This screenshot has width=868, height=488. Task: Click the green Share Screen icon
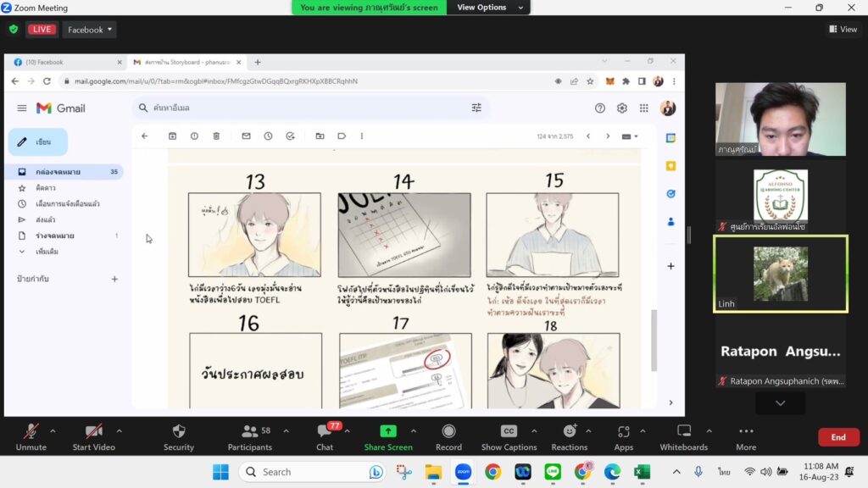[x=387, y=431]
